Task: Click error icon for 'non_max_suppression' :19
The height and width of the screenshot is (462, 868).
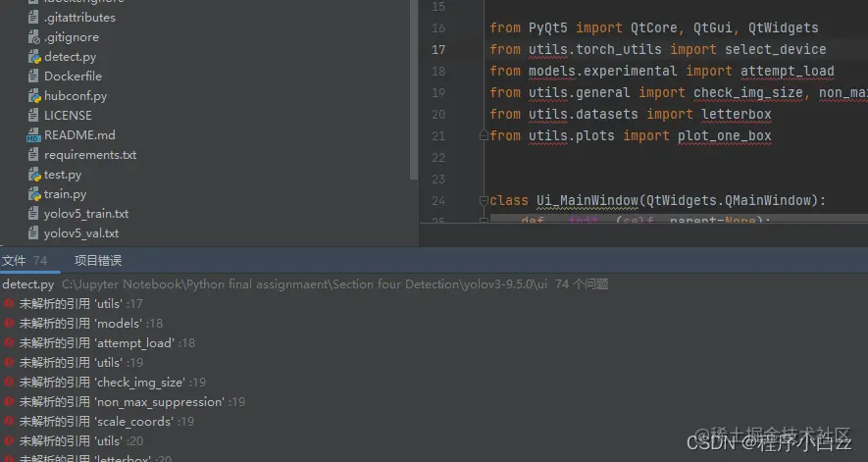Action: pyautogui.click(x=8, y=401)
